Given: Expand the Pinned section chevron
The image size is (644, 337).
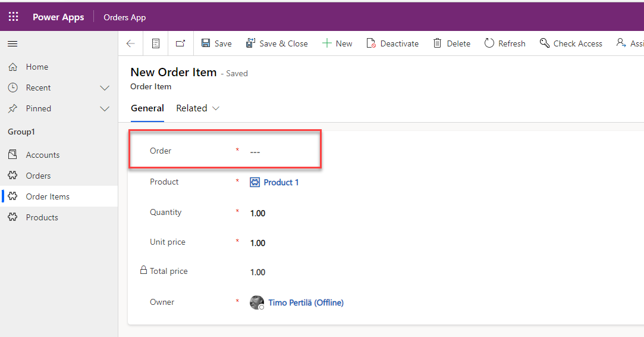Looking at the screenshot, I should pyautogui.click(x=105, y=109).
